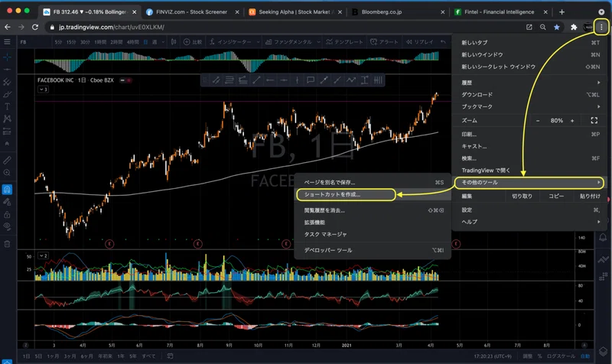
Task: Increase zoom with the plus button
Action: [572, 121]
